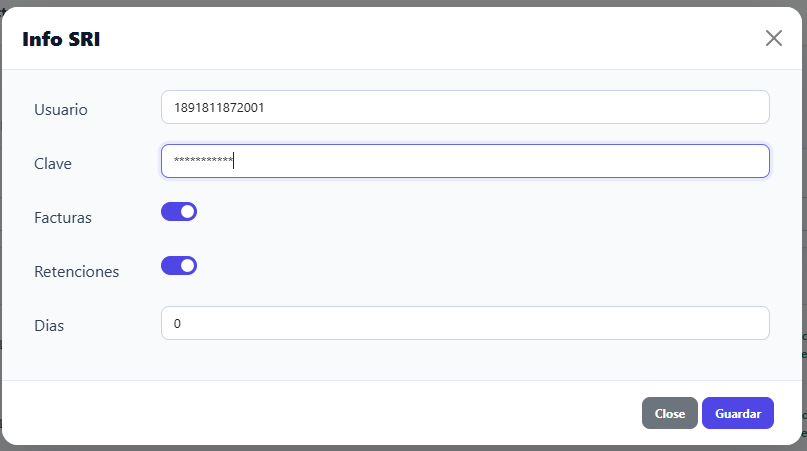Disable the Facturas toggle switch
The image size is (807, 451).
pyautogui.click(x=179, y=212)
